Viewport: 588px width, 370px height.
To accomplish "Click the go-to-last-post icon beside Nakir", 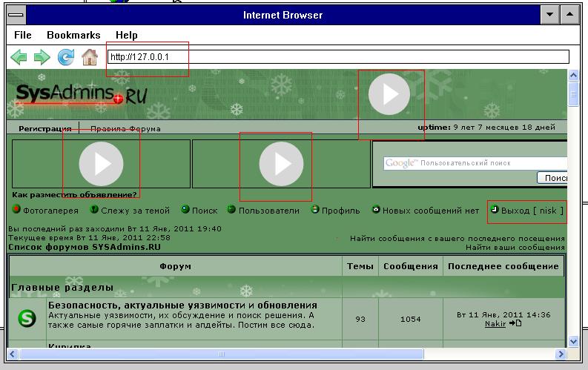I will [515, 323].
